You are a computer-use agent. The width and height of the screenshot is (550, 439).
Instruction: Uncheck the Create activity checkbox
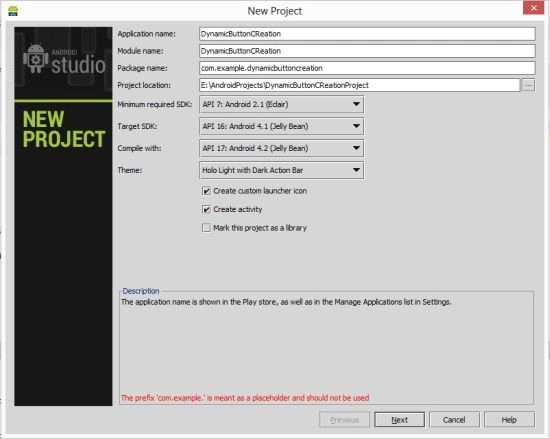point(206,209)
